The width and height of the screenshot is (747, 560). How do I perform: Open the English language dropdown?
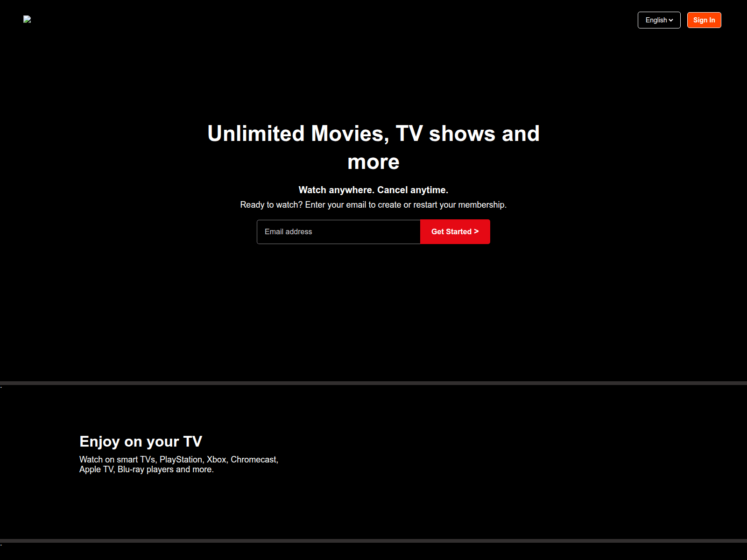click(659, 20)
